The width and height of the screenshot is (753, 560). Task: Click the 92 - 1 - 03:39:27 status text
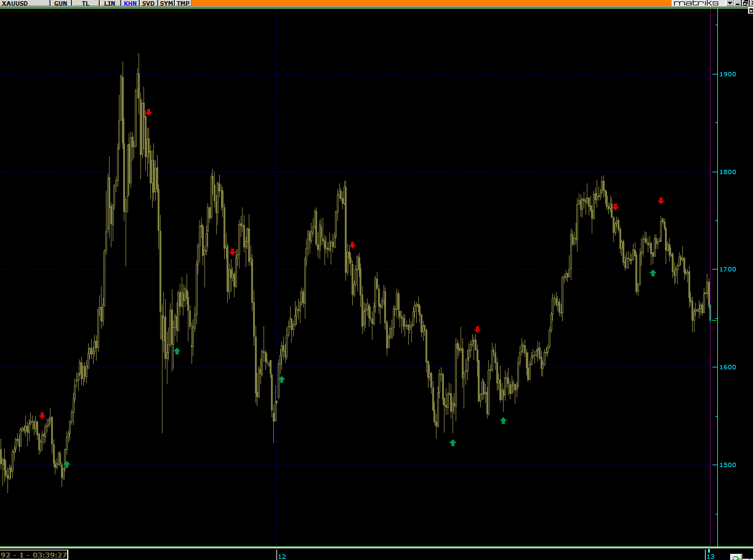pyautogui.click(x=34, y=554)
